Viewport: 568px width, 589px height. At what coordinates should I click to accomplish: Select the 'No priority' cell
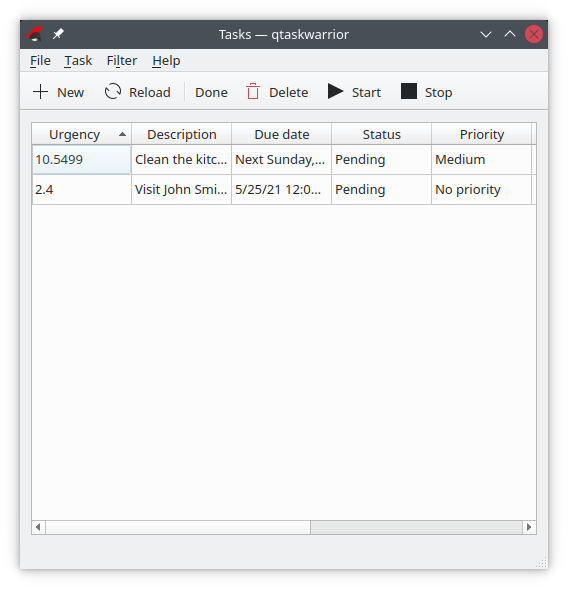[x=482, y=190]
